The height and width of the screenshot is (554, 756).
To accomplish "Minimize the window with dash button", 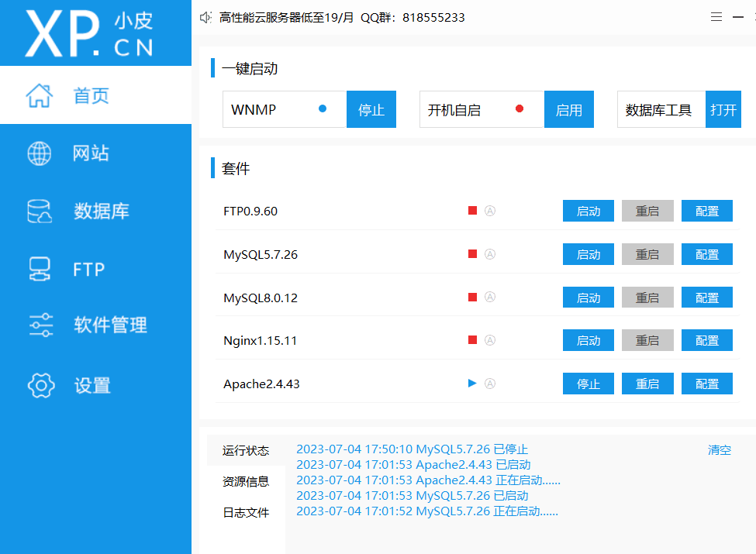I will pos(738,17).
